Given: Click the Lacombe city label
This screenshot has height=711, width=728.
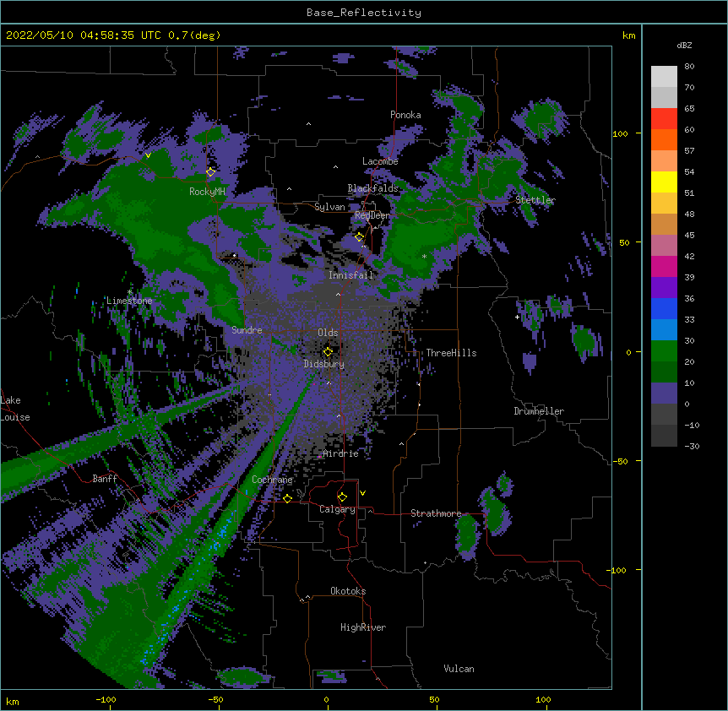Looking at the screenshot, I should point(380,161).
